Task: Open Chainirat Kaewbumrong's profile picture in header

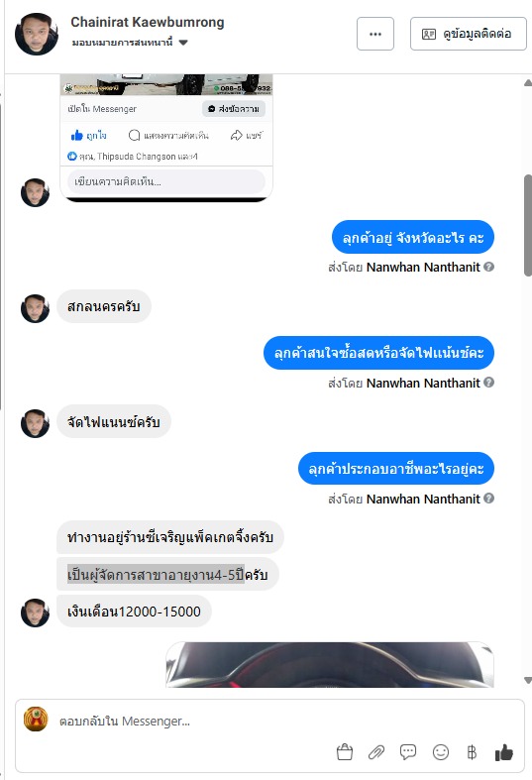Action: [x=37, y=34]
